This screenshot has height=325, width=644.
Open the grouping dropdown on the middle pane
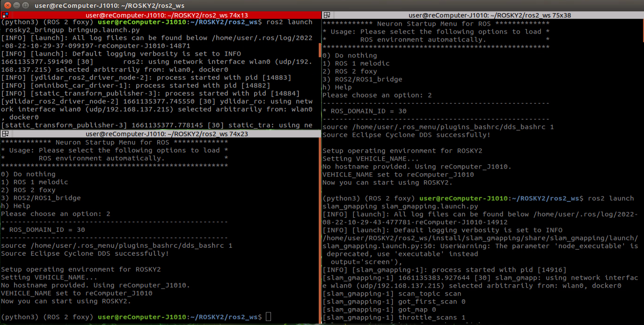tap(7, 134)
